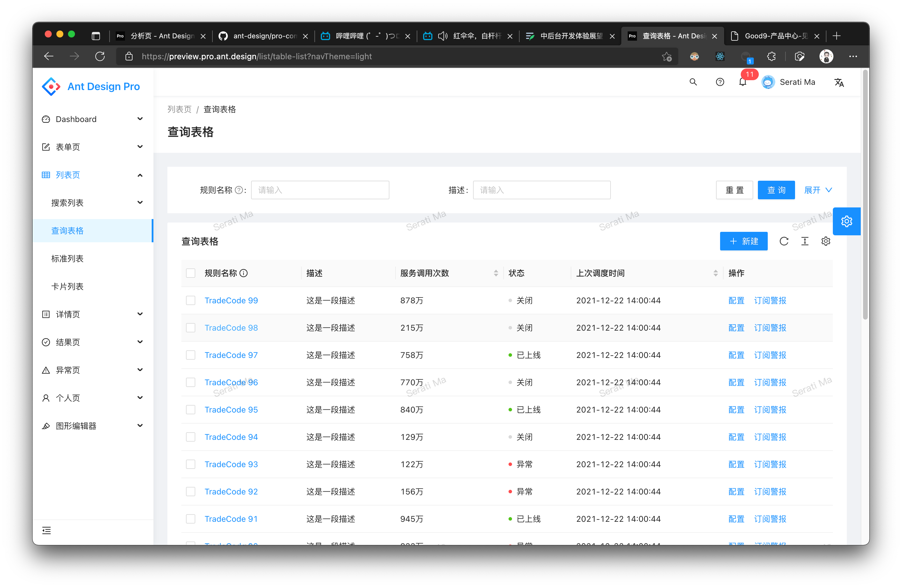Select the TradeCode 95 row checkbox
This screenshot has height=588, width=902.
click(191, 410)
